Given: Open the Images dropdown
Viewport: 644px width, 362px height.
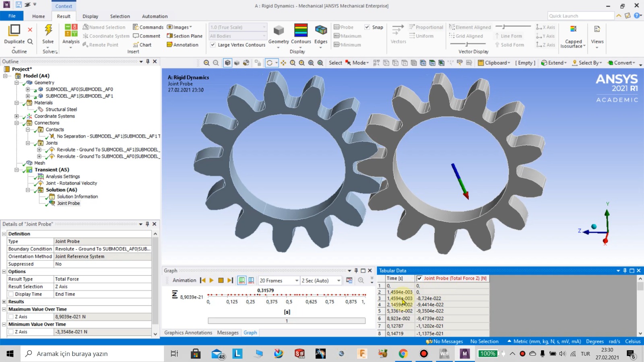Looking at the screenshot, I should [x=180, y=27].
